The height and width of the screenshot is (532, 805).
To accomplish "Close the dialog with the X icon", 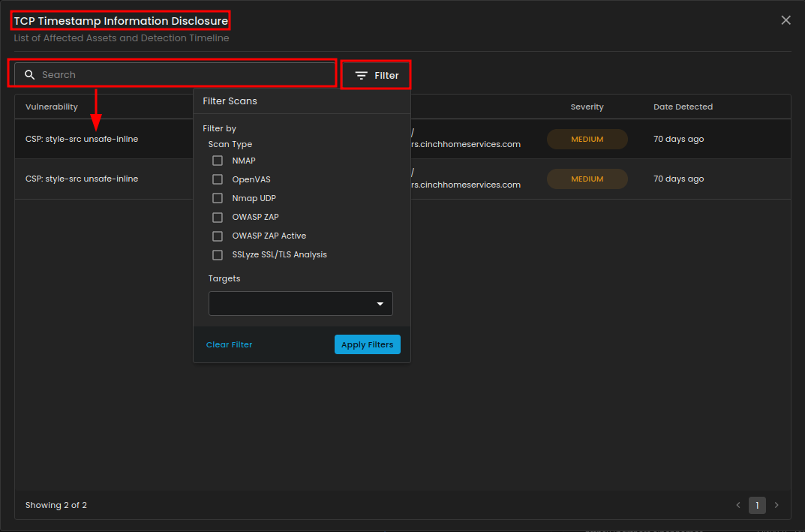I will point(785,20).
